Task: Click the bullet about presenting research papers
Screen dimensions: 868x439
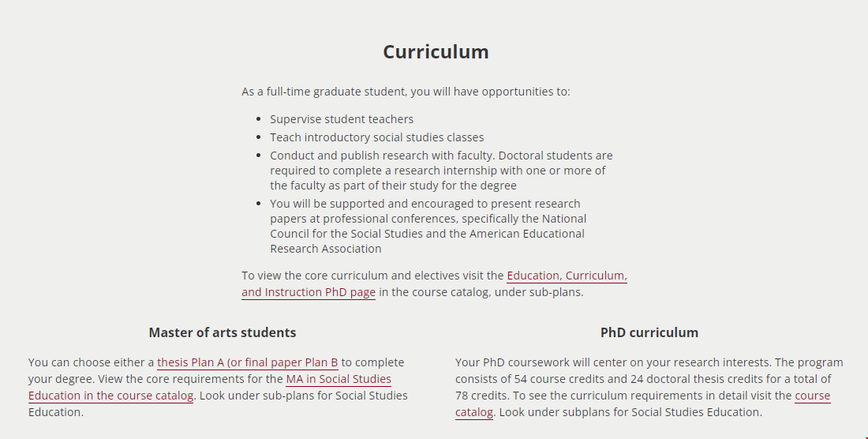Action: click(x=425, y=204)
